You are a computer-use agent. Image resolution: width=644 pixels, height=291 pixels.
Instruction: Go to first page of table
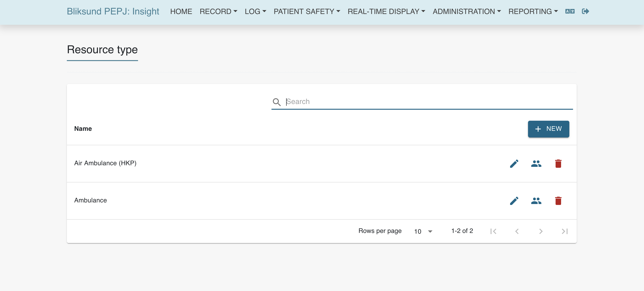(493, 231)
